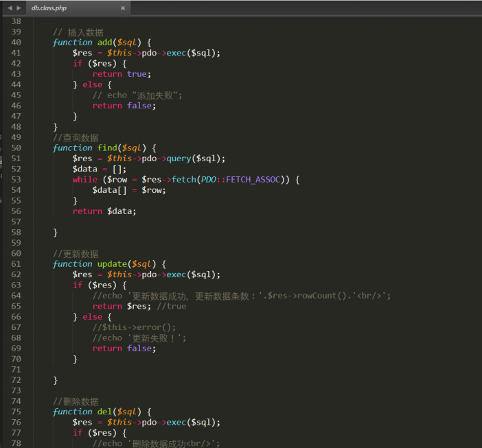
Task: Click line number 75 in the gutter
Action: [16, 412]
